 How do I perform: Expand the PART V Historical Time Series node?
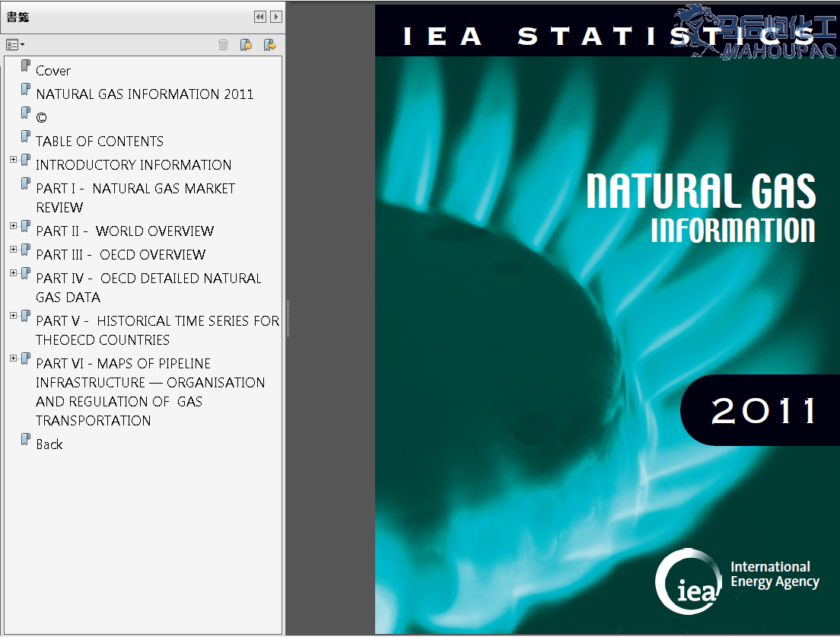tap(14, 316)
